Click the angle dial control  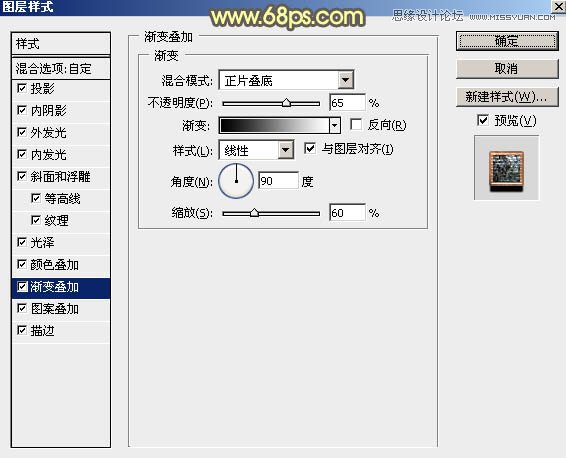236,181
